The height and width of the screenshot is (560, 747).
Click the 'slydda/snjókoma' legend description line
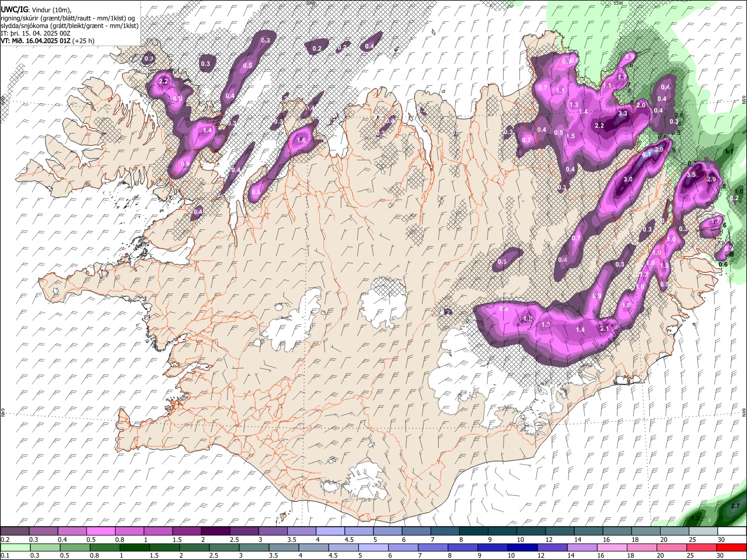point(69,26)
